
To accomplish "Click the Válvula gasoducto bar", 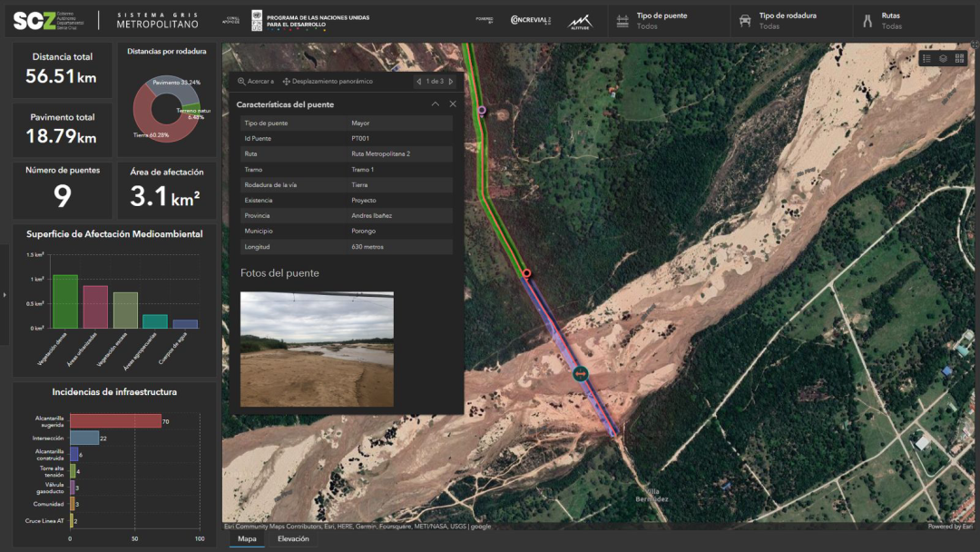I will [x=72, y=487].
